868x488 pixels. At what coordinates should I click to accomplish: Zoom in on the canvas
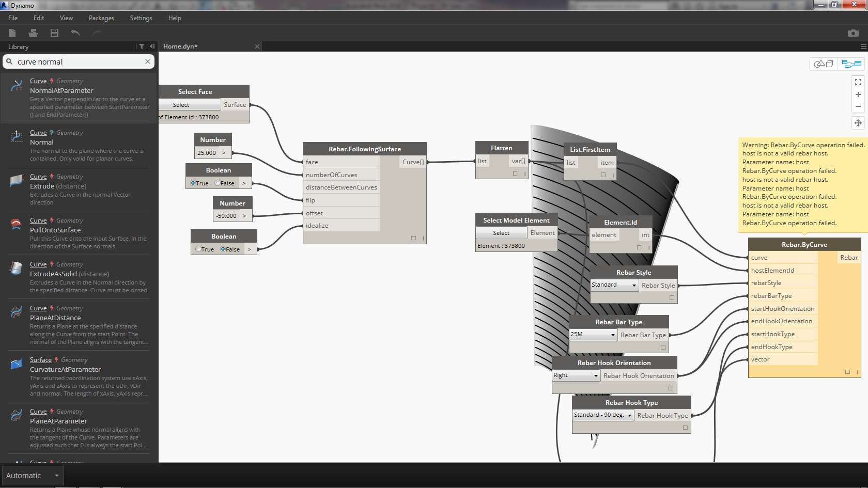pos(858,95)
